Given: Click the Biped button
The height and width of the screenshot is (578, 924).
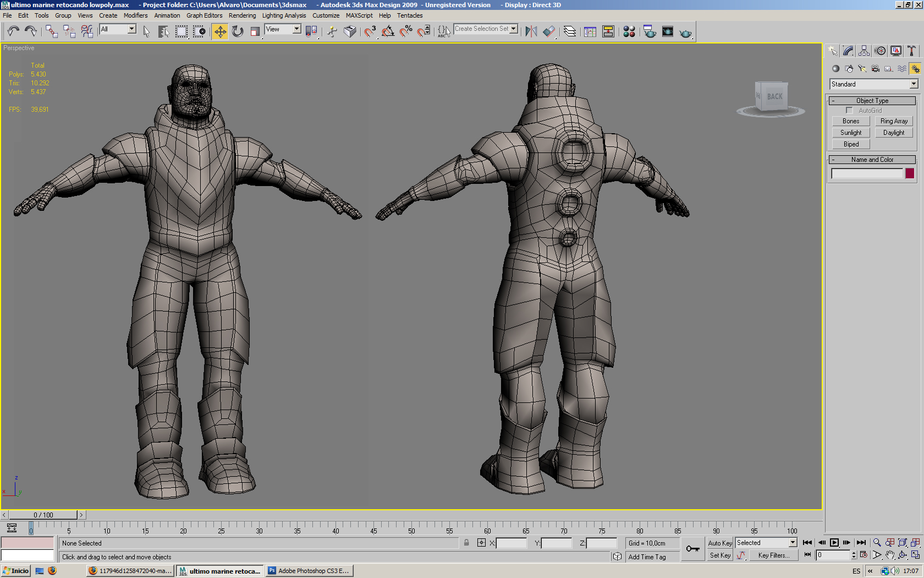Looking at the screenshot, I should pyautogui.click(x=851, y=144).
